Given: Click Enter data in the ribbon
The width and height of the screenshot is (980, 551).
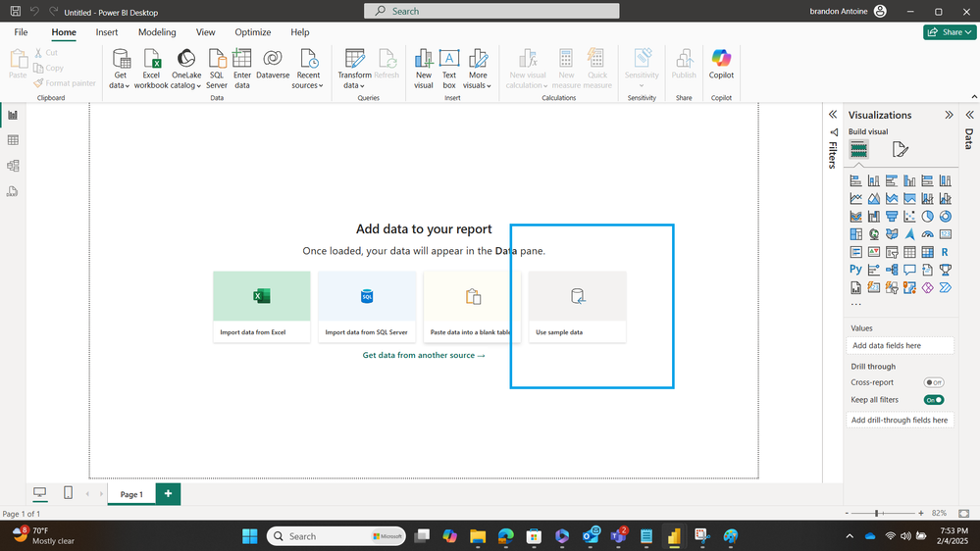Looking at the screenshot, I should (x=242, y=69).
